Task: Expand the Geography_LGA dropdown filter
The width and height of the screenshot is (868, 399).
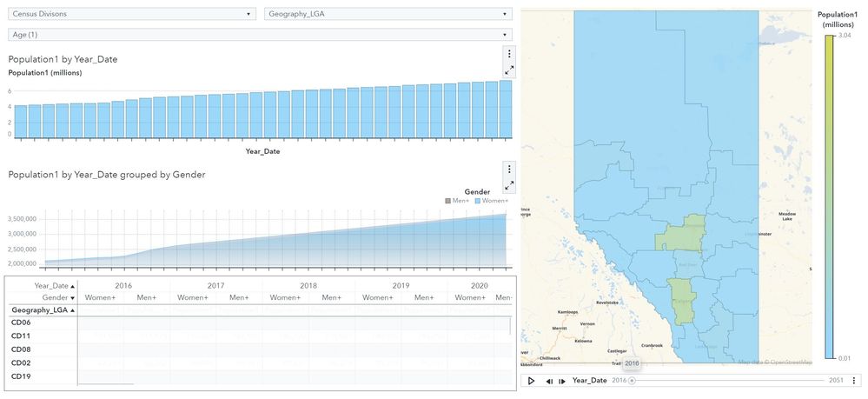Action: pos(388,14)
